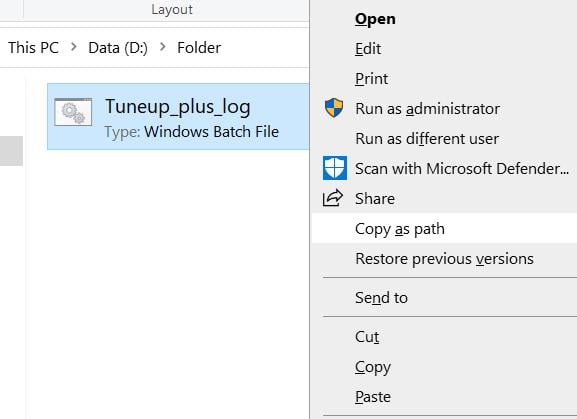Select Open from the context menu

tap(375, 19)
